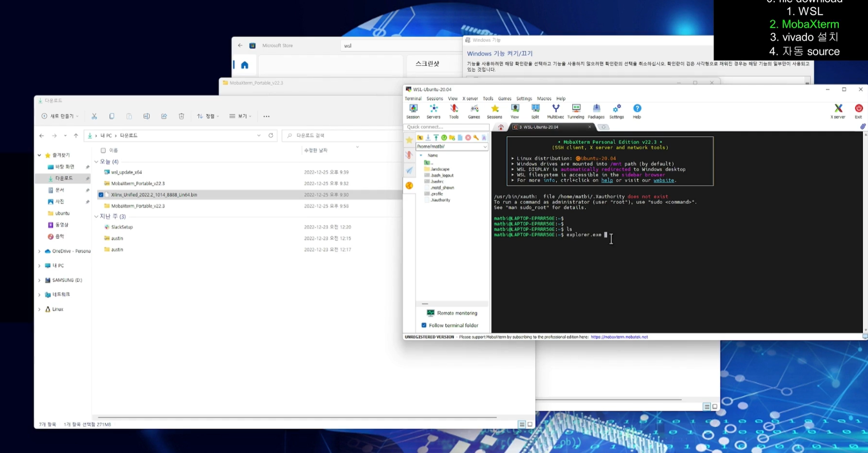Click the View toolbar icon in MobaXterm
The image size is (868, 453).
[515, 111]
